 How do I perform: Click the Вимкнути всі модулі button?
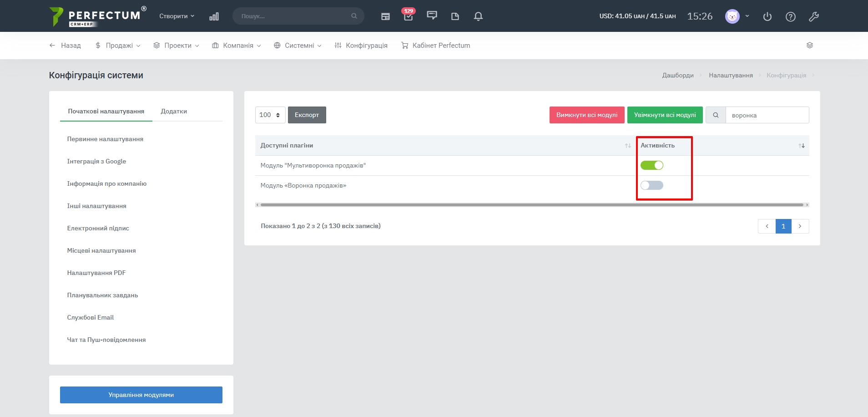(x=586, y=115)
